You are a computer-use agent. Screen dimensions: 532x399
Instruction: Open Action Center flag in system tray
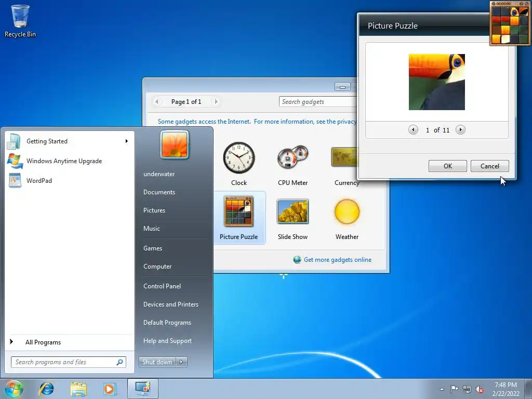point(454,389)
